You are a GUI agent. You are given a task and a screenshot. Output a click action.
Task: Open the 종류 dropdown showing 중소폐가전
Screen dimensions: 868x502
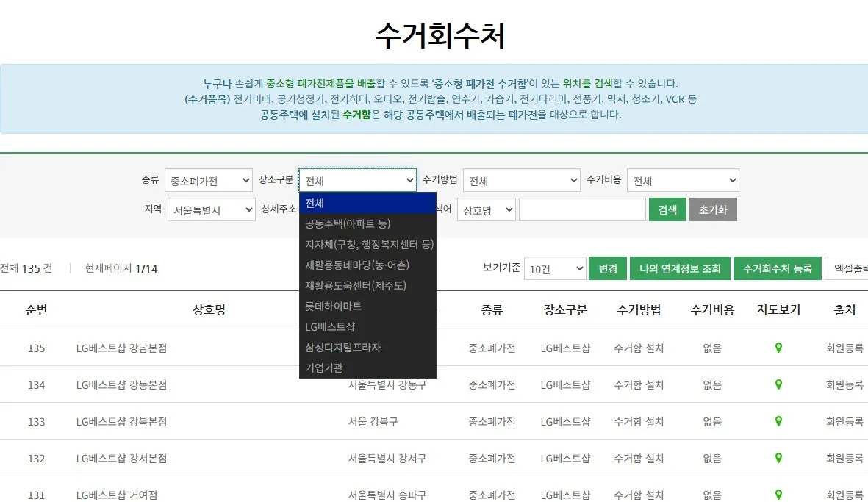tap(209, 180)
